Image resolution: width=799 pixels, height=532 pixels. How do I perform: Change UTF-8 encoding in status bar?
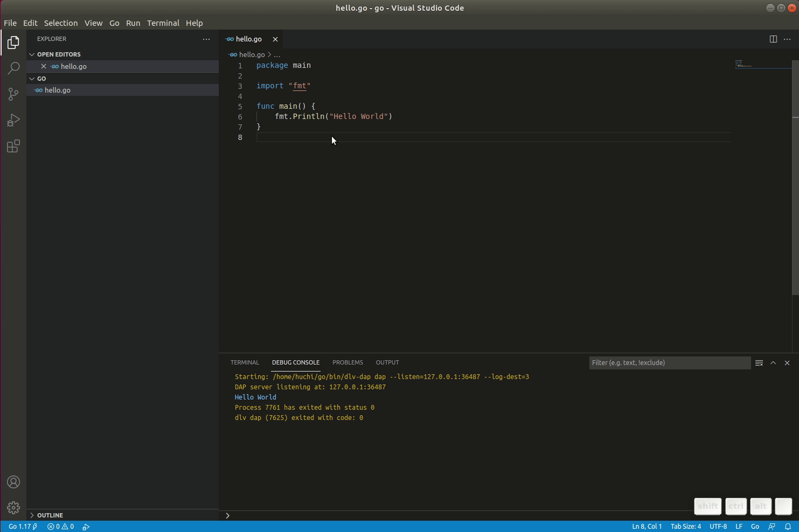[718, 527]
